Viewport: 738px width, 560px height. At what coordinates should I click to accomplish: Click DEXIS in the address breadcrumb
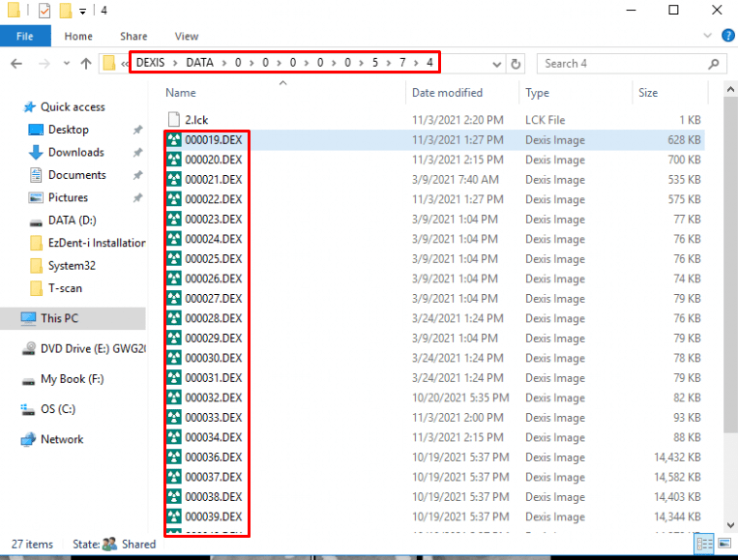pyautogui.click(x=150, y=63)
